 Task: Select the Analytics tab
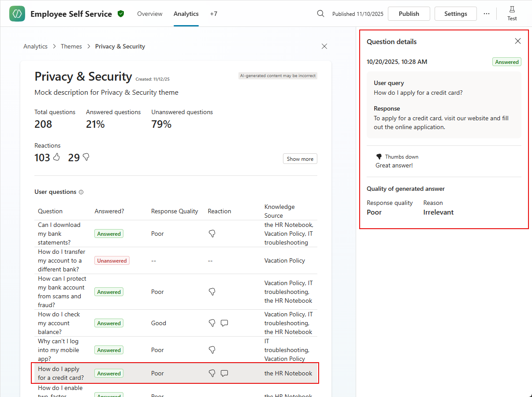point(186,14)
